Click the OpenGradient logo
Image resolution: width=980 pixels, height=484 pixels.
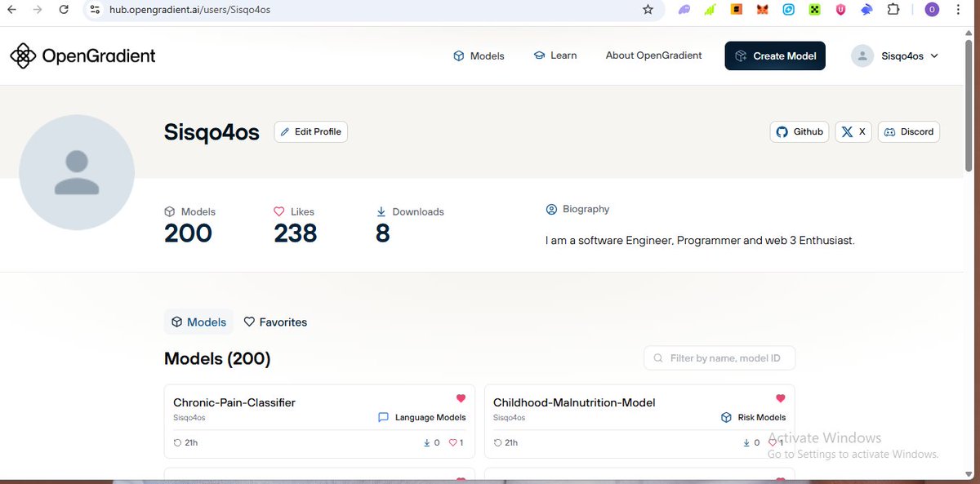82,56
